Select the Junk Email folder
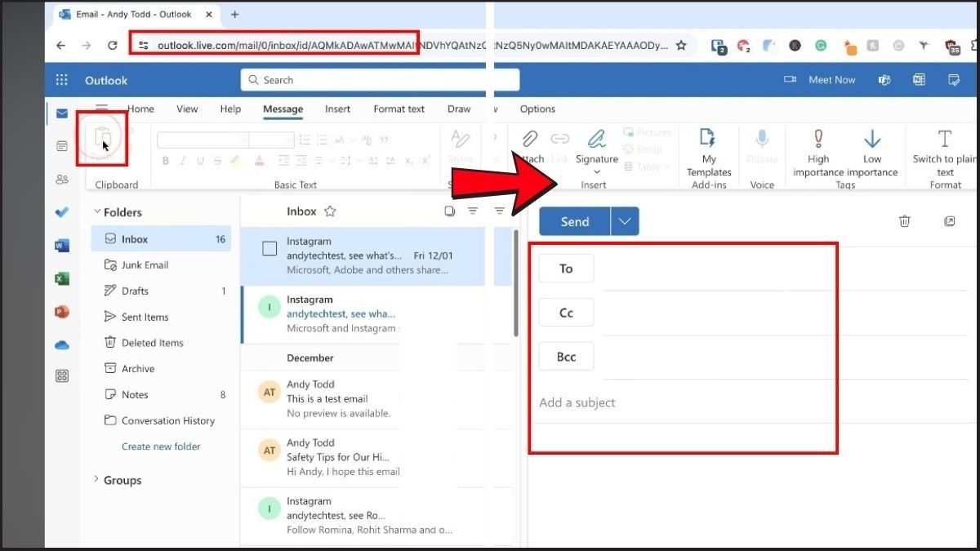 click(x=161, y=264)
